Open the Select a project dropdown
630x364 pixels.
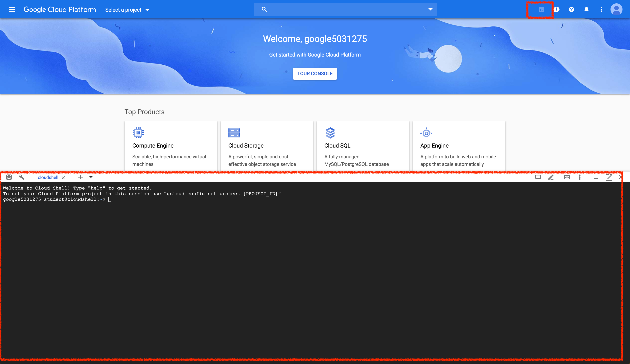[127, 10]
